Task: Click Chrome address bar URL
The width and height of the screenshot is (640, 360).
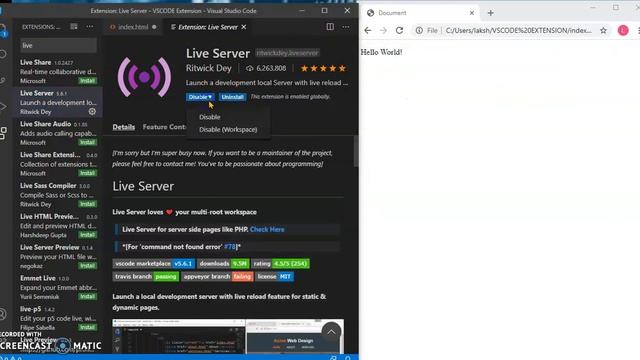Action: (x=518, y=30)
